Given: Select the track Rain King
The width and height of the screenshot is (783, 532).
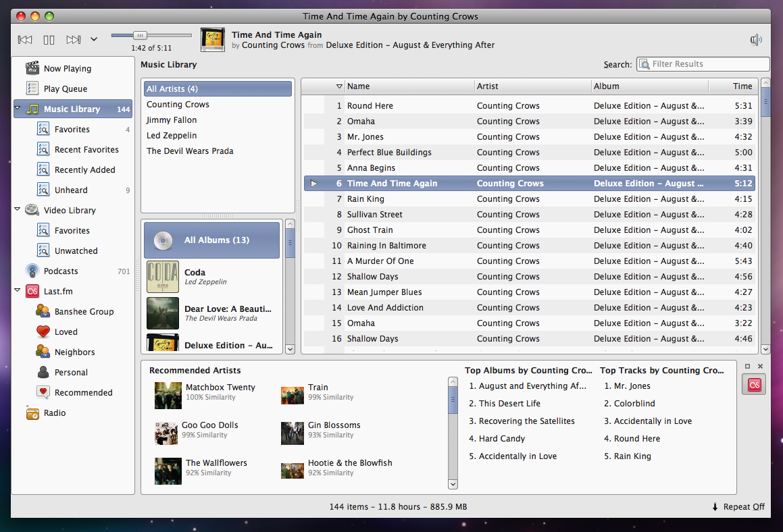Looking at the screenshot, I should pos(530,198).
